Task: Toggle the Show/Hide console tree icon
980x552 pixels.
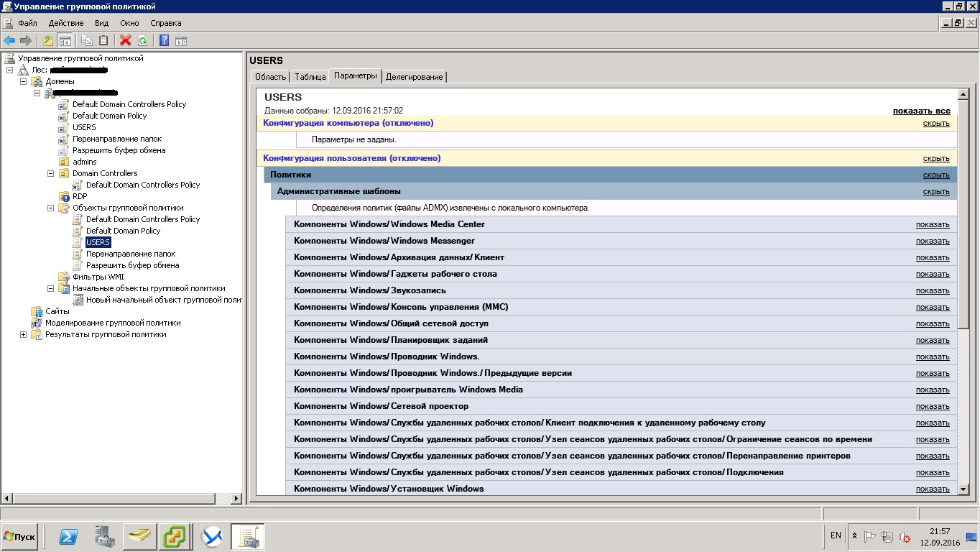Action: (x=65, y=41)
